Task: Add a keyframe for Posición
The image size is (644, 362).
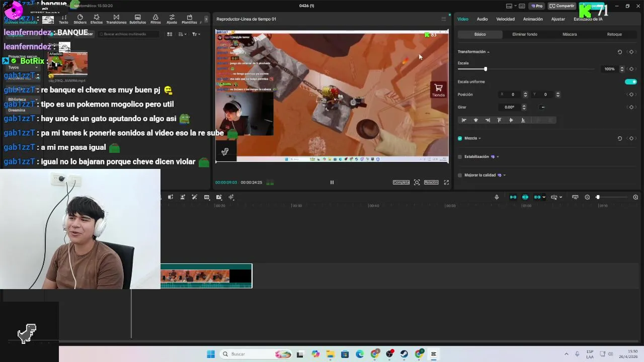Action: coord(631,95)
